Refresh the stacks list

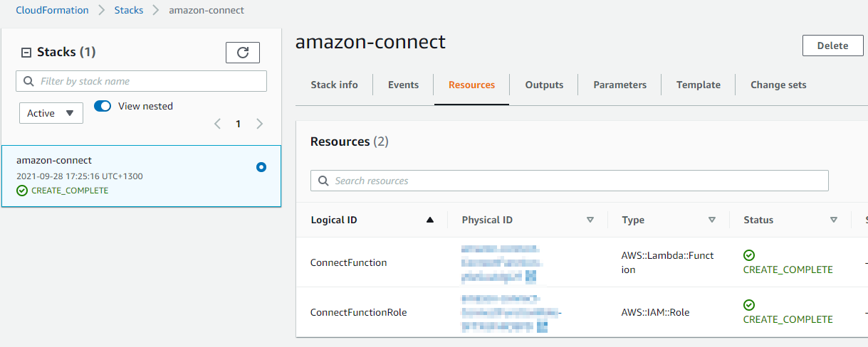pos(243,53)
